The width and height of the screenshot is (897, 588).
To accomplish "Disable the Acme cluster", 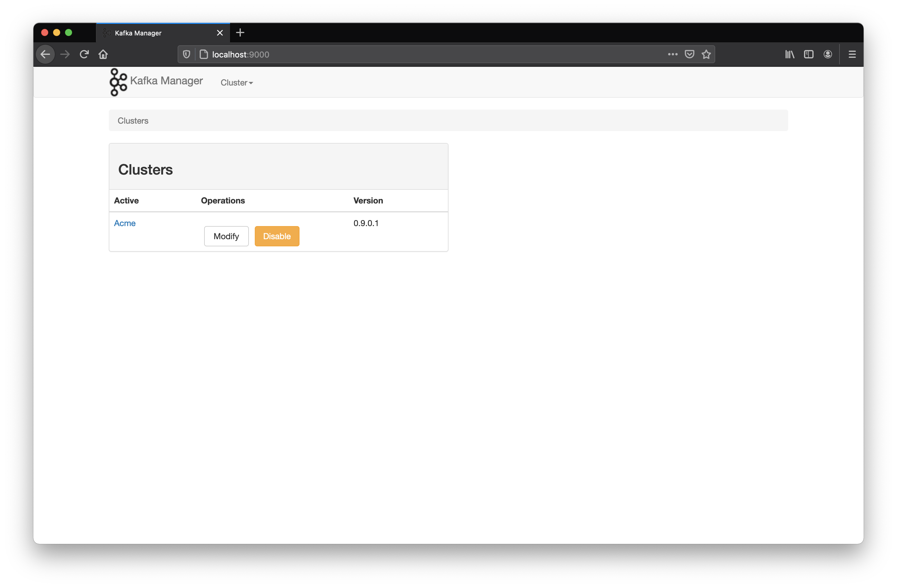I will pos(277,236).
